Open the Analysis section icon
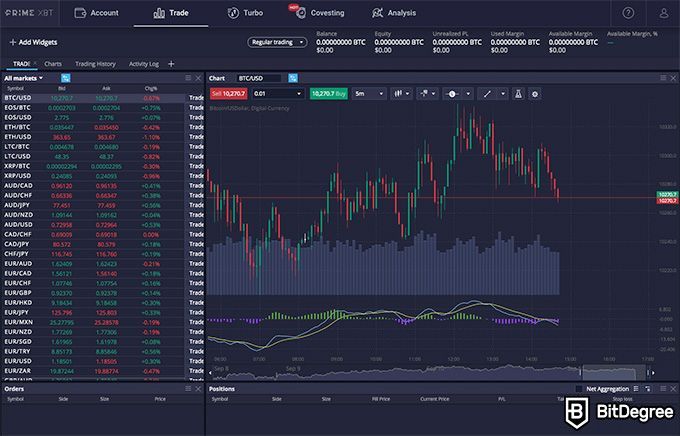Screen dimensions: 680x436 pos(377,13)
